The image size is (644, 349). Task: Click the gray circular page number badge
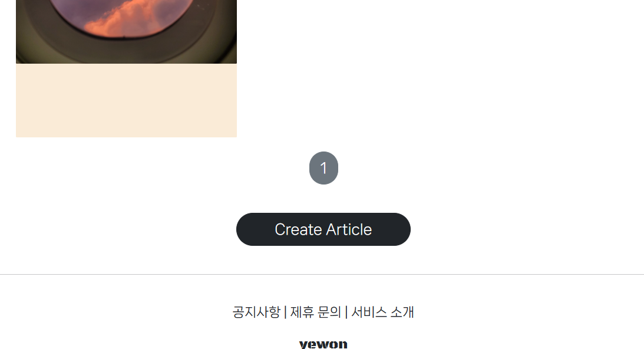323,168
